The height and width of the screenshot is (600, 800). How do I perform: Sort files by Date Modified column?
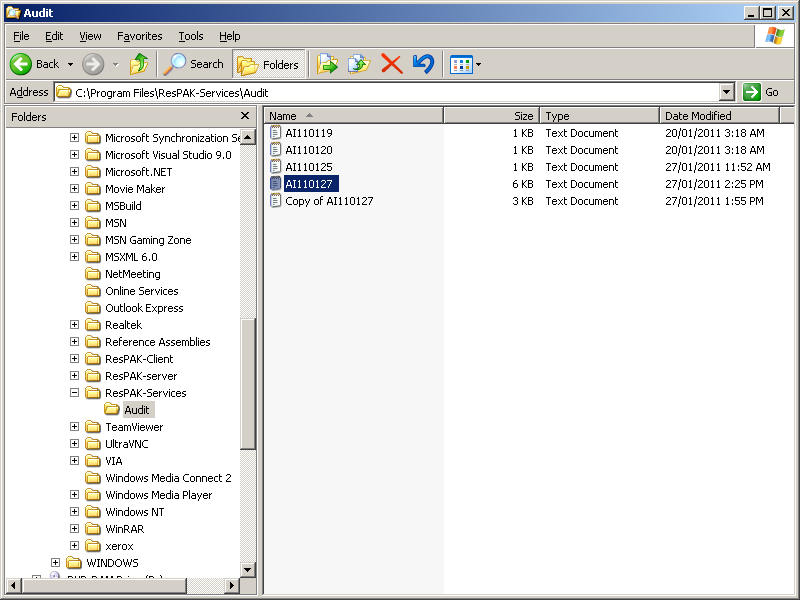[x=719, y=116]
